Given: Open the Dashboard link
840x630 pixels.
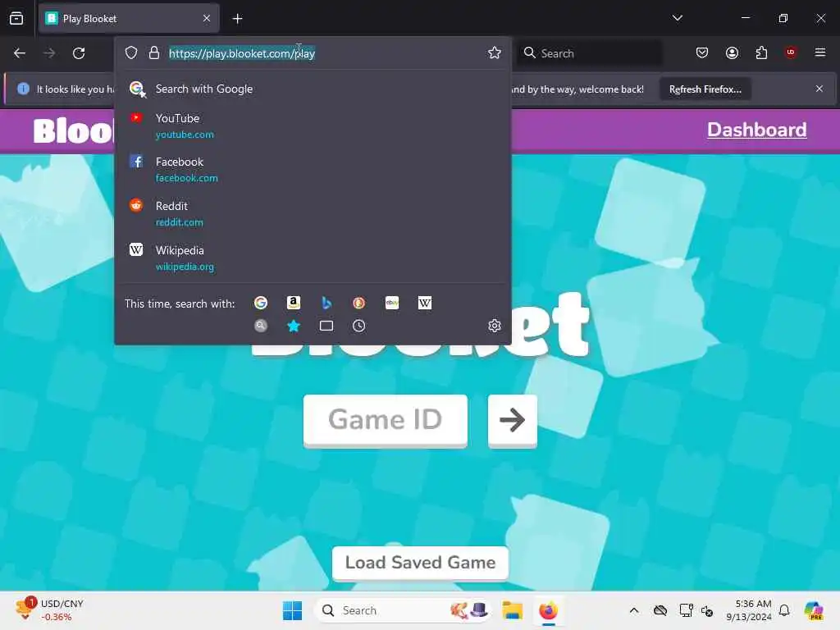Looking at the screenshot, I should 757,130.
